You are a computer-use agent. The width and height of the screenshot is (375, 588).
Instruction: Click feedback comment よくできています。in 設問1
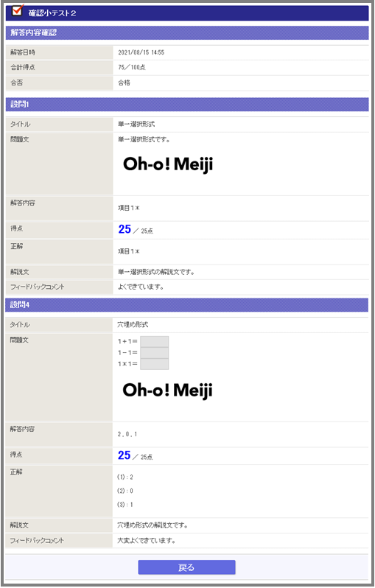141,287
